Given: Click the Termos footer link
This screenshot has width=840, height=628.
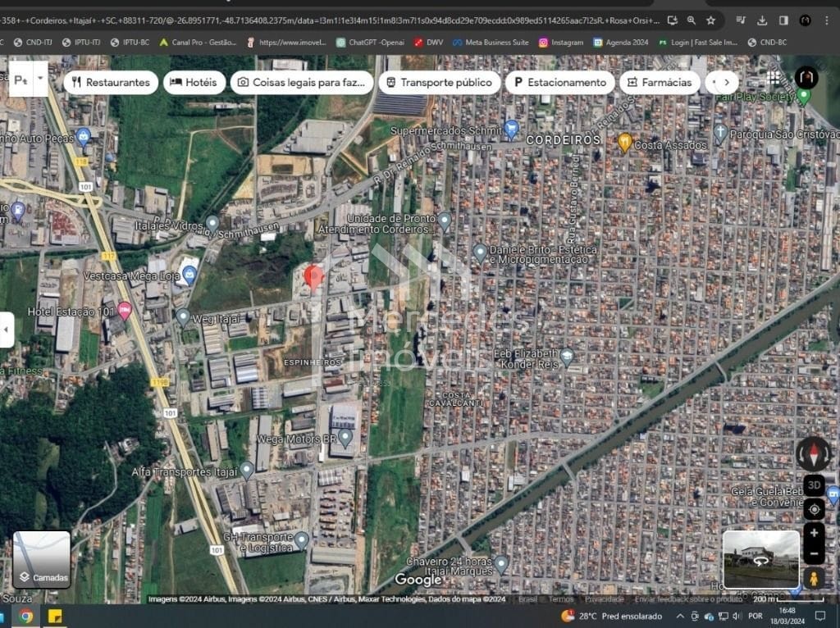Looking at the screenshot, I should point(560,599).
